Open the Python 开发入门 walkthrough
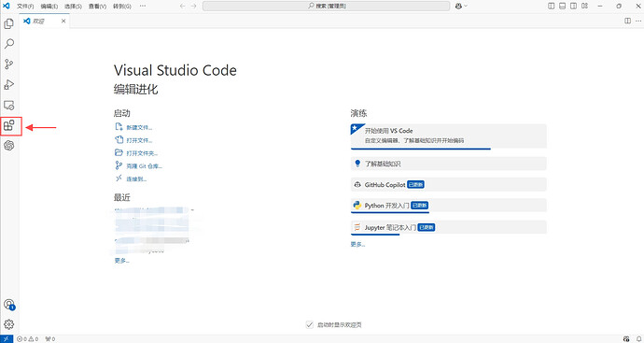644x343 pixels. [x=449, y=206]
